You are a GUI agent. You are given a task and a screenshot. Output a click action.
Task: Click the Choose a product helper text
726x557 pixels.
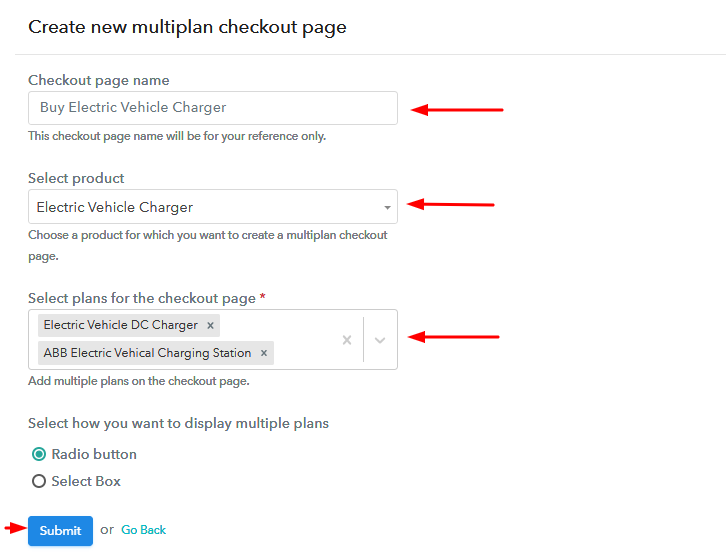[207, 245]
